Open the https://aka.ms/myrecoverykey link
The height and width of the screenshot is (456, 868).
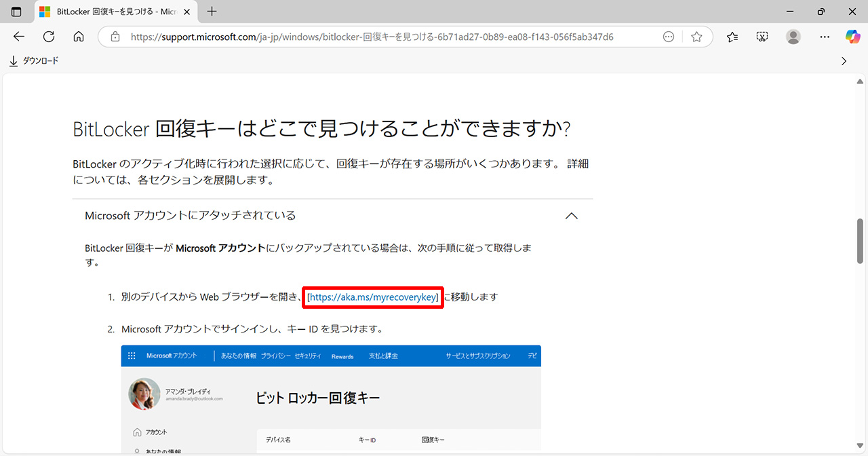(373, 297)
